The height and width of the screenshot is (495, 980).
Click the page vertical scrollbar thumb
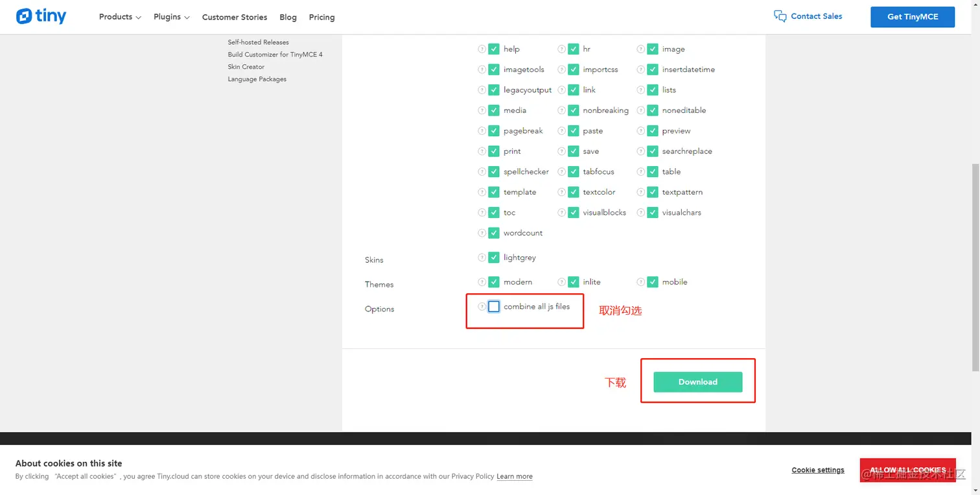click(x=975, y=267)
